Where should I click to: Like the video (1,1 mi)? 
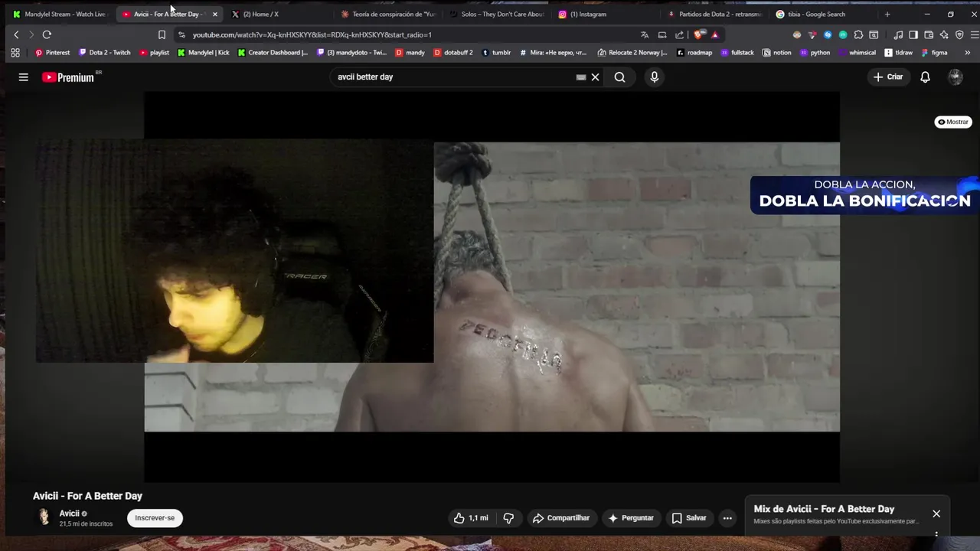pos(471,518)
